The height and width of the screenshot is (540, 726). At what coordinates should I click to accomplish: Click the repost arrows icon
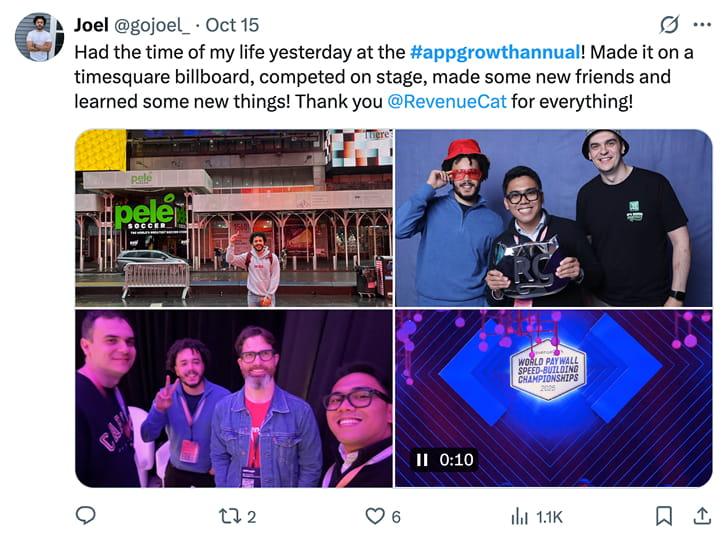pos(229,516)
